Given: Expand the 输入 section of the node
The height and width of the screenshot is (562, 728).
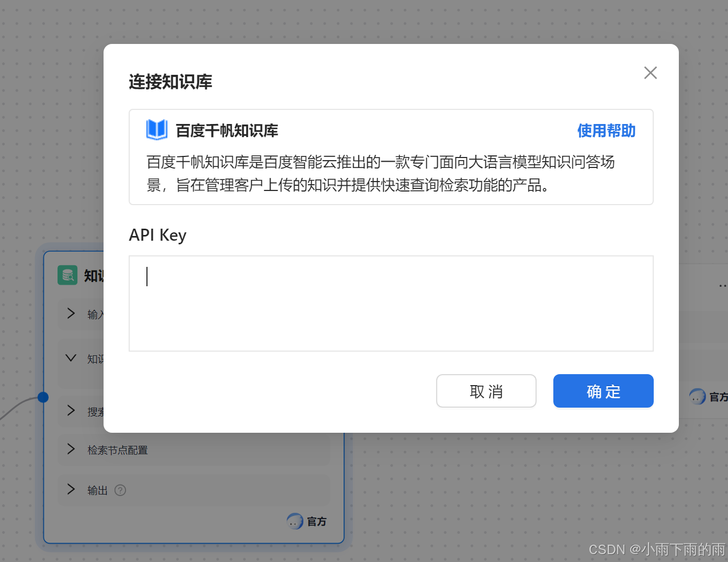Looking at the screenshot, I should click(x=71, y=313).
